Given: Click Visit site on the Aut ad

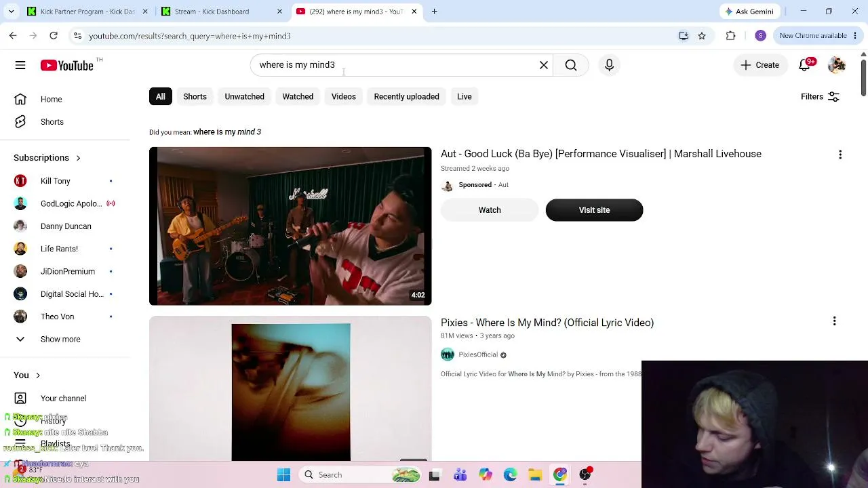Looking at the screenshot, I should 594,210.
